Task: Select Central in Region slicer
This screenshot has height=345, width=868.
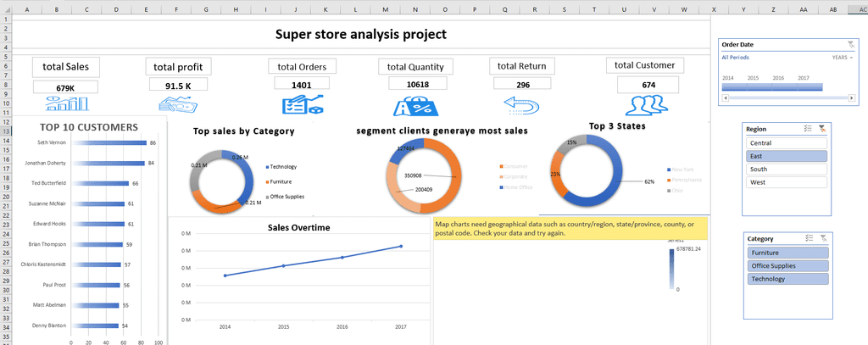Action: tap(787, 143)
